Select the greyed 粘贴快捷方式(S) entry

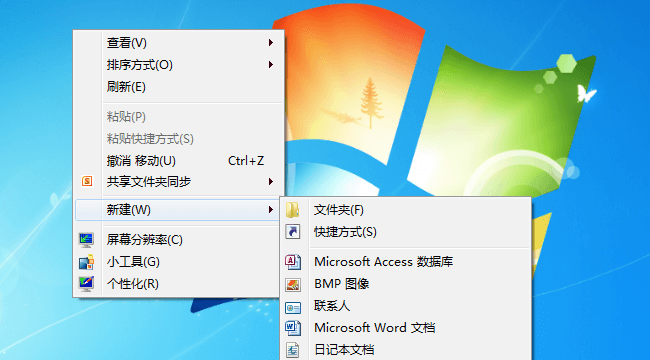178,139
